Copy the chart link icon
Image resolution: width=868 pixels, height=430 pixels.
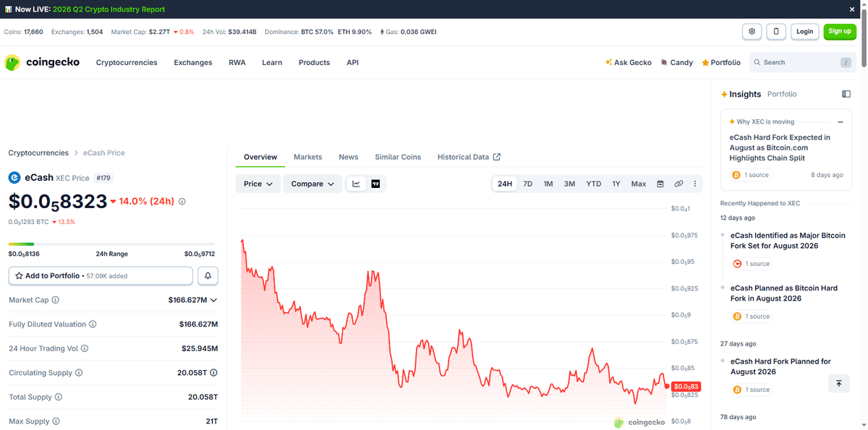(x=678, y=184)
